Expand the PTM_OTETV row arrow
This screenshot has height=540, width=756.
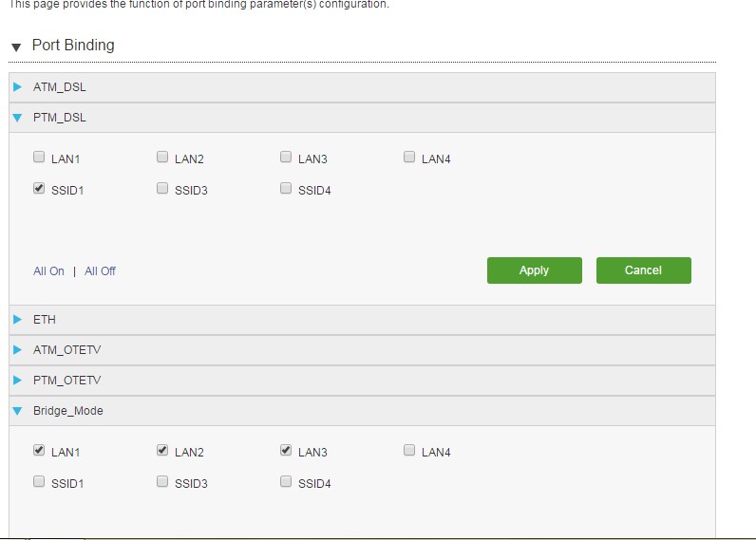click(x=17, y=380)
